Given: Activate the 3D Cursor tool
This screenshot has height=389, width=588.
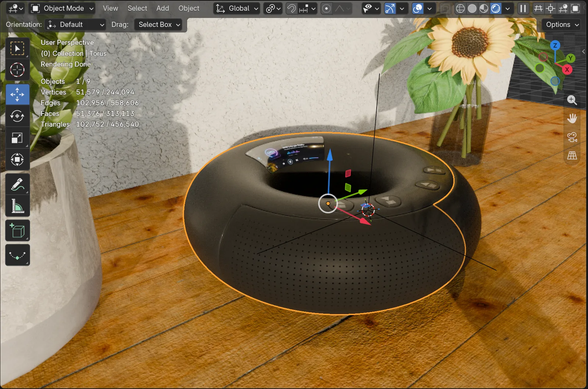Looking at the screenshot, I should 17,70.
